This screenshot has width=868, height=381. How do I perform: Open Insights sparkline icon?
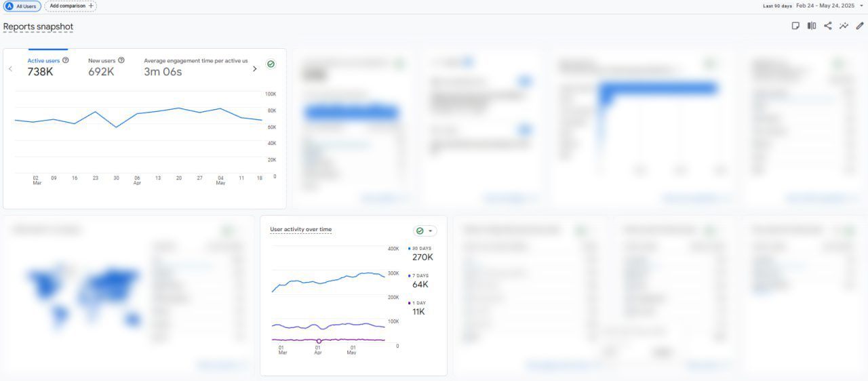[x=844, y=26]
